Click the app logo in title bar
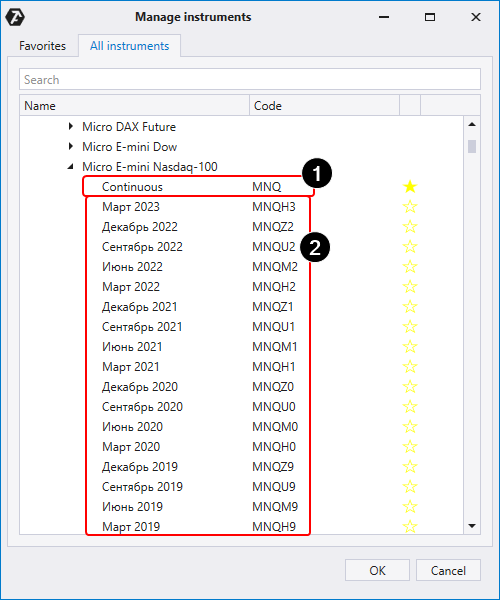The width and height of the screenshot is (500, 600). point(15,17)
